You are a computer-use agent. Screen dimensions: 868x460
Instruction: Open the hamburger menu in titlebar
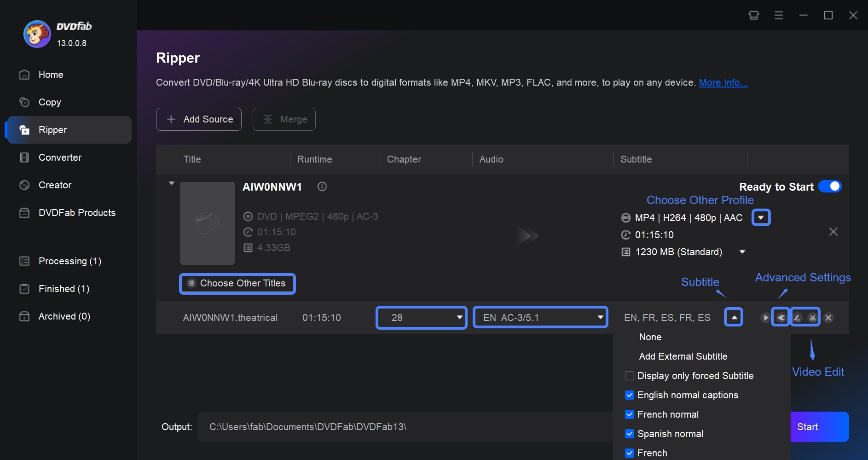click(779, 15)
